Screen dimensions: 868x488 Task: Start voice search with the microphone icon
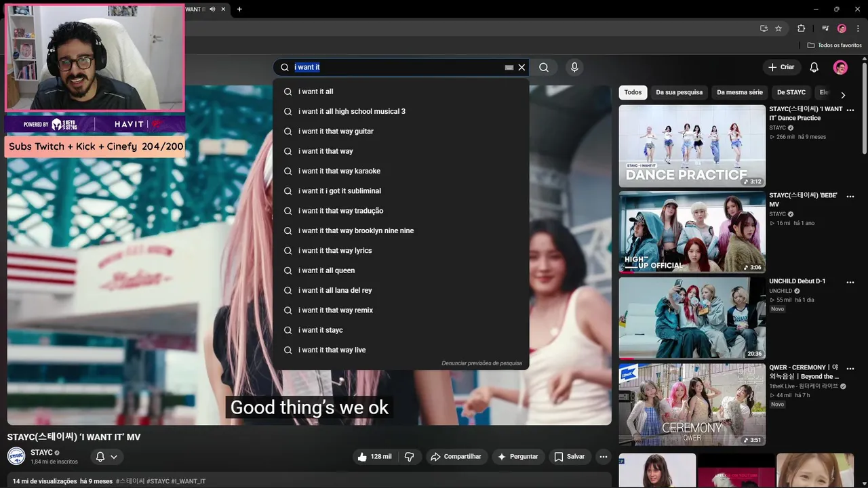click(x=574, y=67)
